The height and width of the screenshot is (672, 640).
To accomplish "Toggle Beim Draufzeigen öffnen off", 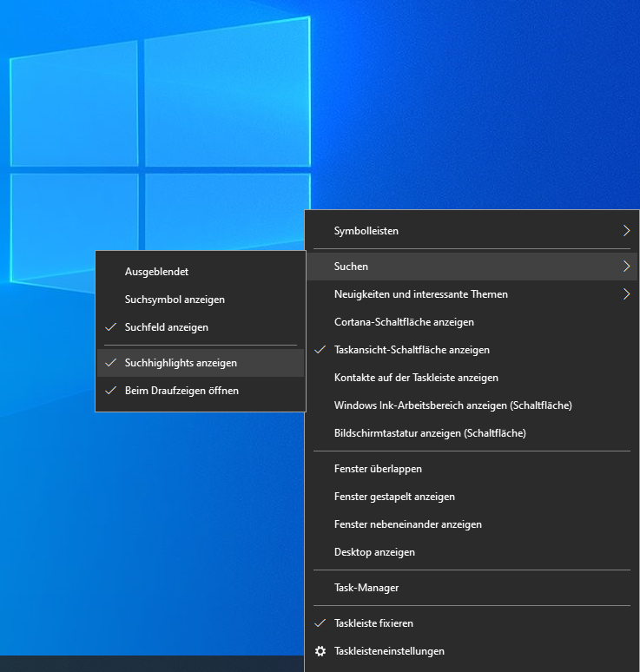I will (x=201, y=391).
